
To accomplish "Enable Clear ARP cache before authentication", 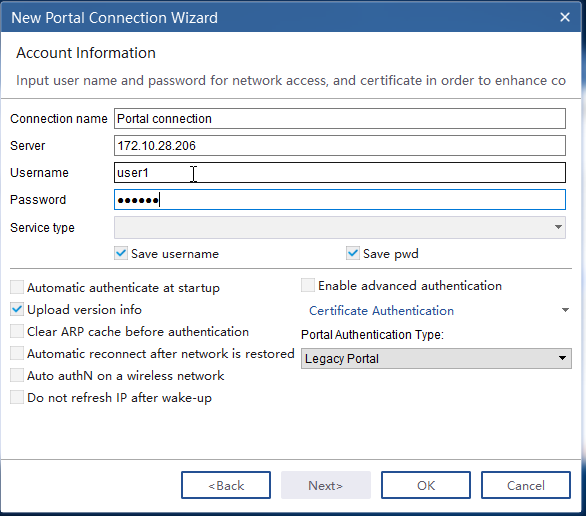I will point(17,331).
